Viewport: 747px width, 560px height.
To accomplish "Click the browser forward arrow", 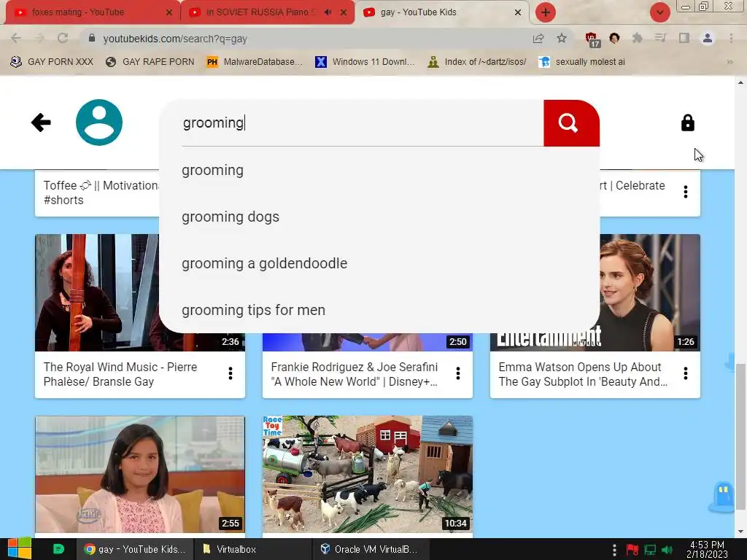I will tap(39, 38).
